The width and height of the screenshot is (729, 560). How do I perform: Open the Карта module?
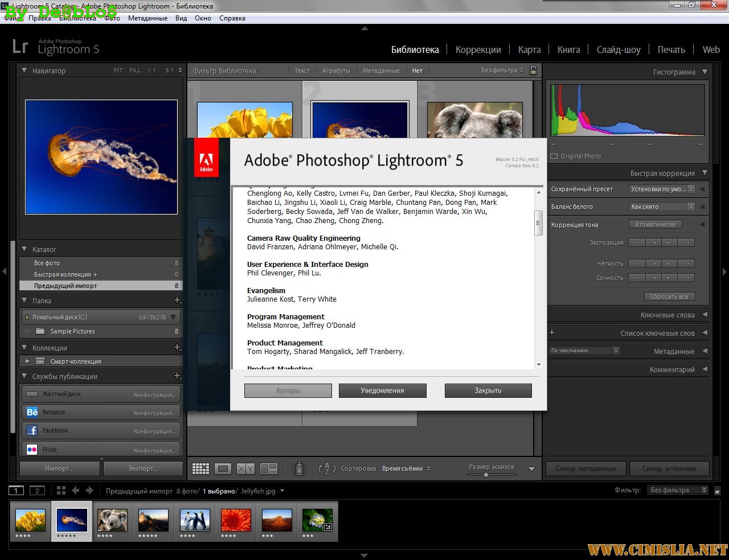(x=529, y=50)
